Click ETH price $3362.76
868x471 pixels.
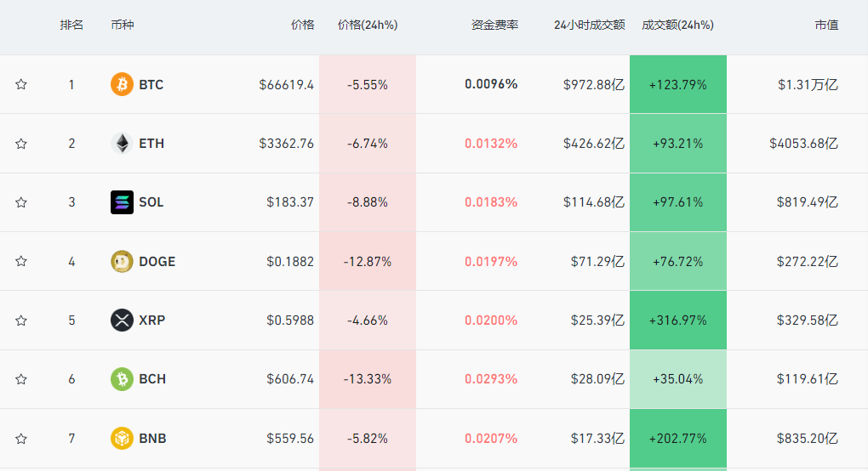point(286,144)
